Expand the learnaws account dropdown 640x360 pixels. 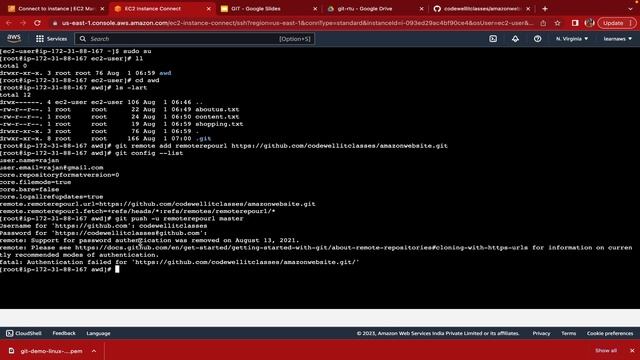[x=618, y=39]
